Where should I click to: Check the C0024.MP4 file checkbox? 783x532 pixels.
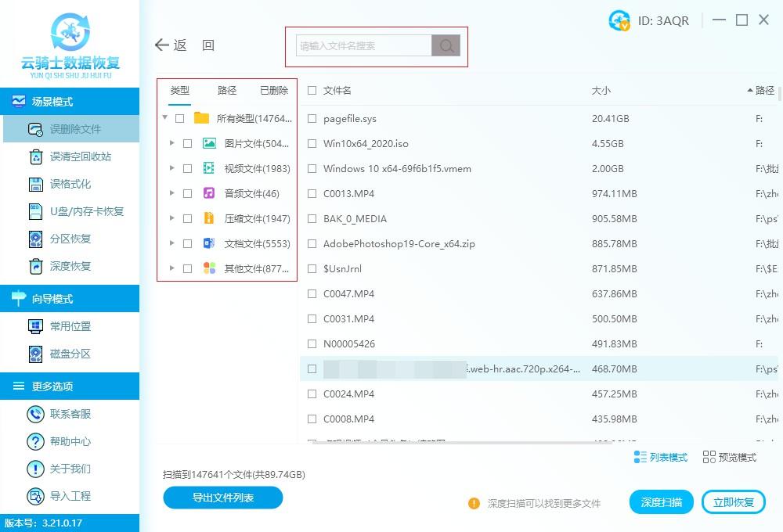click(312, 394)
